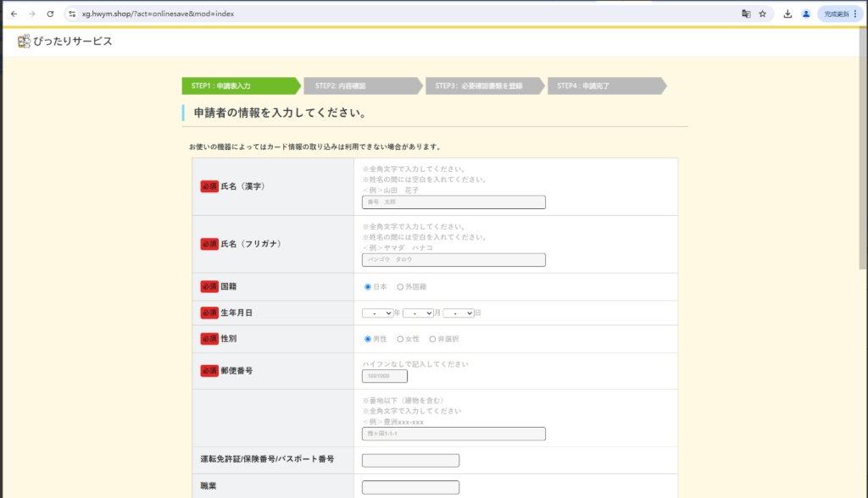Select 非選択 gender radio button
Screen dimensions: 868x498
point(432,339)
